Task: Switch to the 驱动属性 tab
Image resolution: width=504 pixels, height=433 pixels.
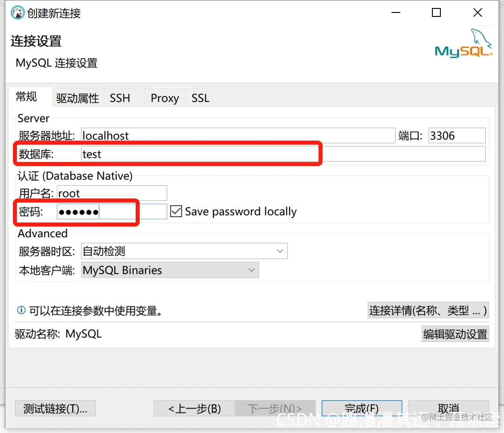Action: 77,98
